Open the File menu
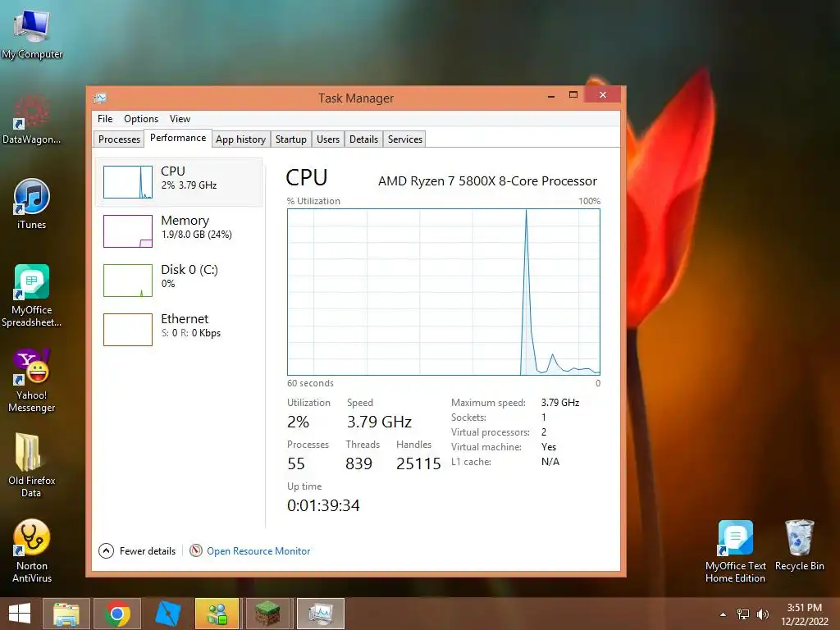The image size is (840, 630). 105,119
